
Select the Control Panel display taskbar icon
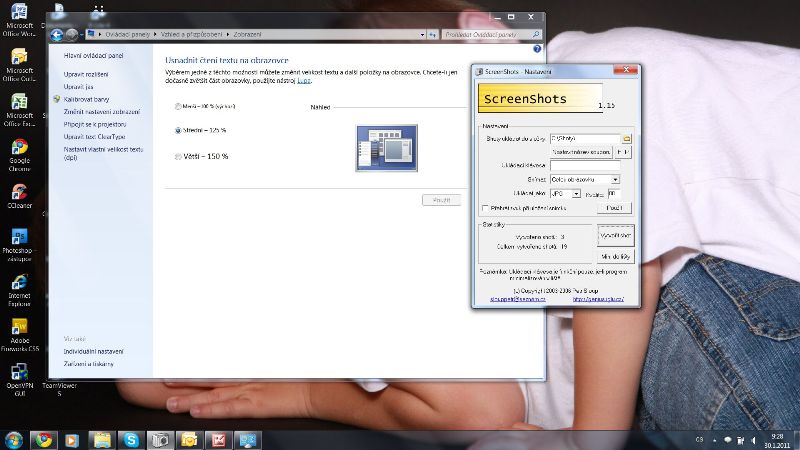coord(248,440)
